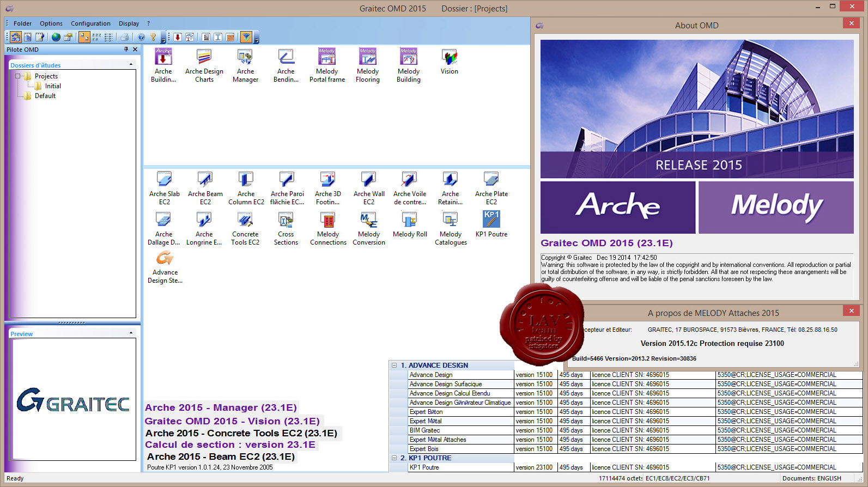Open Arche Bending module
Image resolution: width=868 pixels, height=487 pixels.
286,65
